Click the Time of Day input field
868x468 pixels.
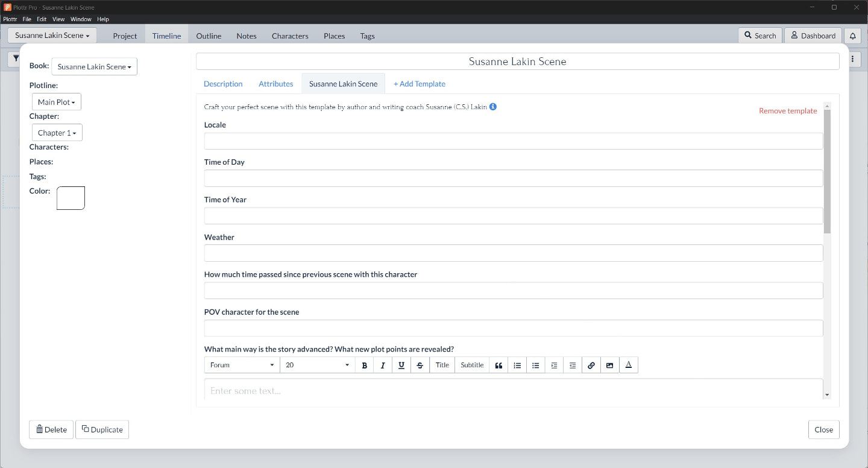pos(514,179)
